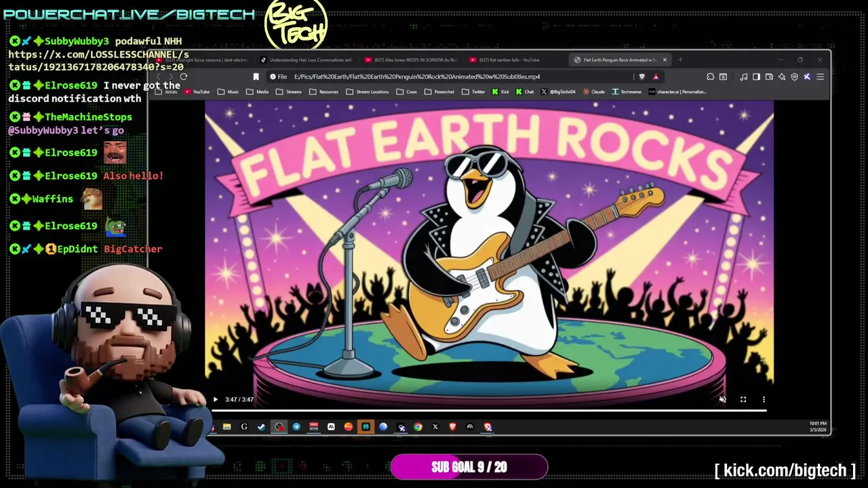
Task: Open a new browser tab with the plus
Action: coord(680,60)
